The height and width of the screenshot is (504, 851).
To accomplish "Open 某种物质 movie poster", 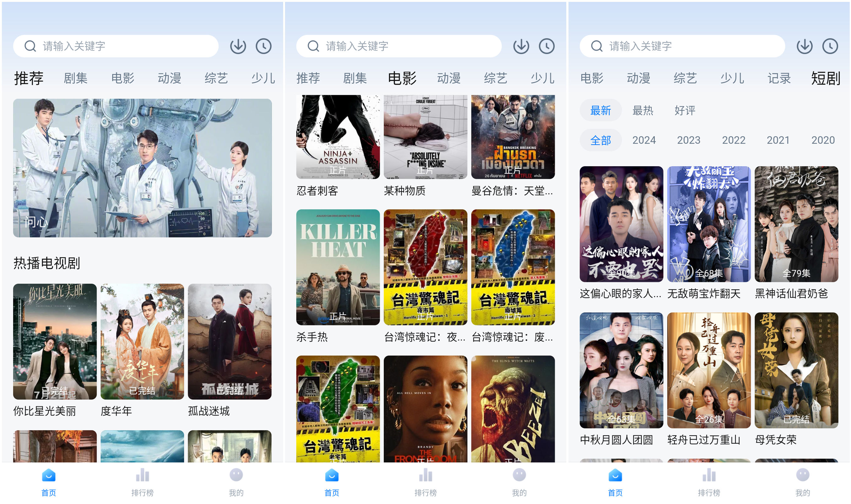I will 425,137.
